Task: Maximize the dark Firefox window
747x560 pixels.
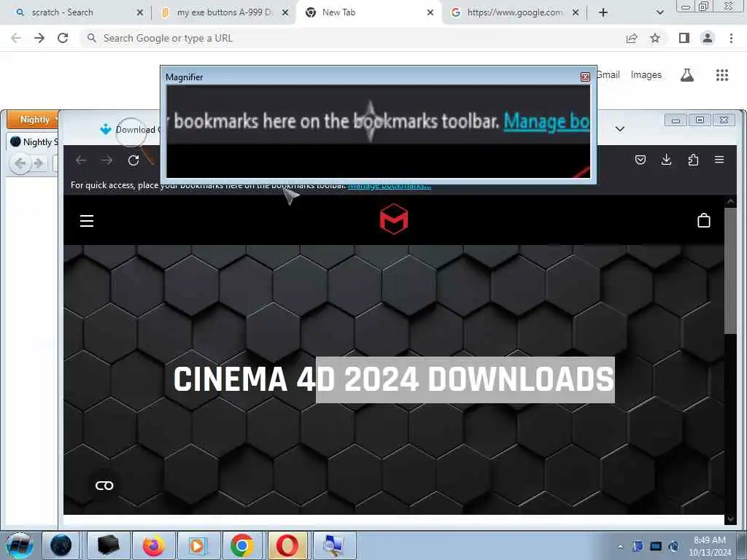Action: pyautogui.click(x=700, y=120)
